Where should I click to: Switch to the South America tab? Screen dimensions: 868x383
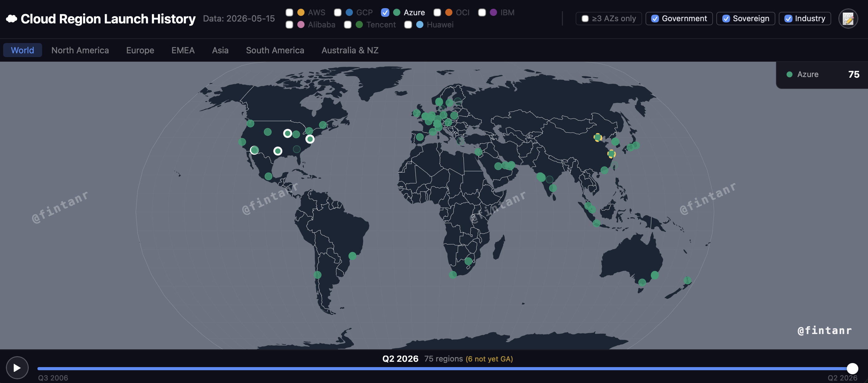[275, 50]
